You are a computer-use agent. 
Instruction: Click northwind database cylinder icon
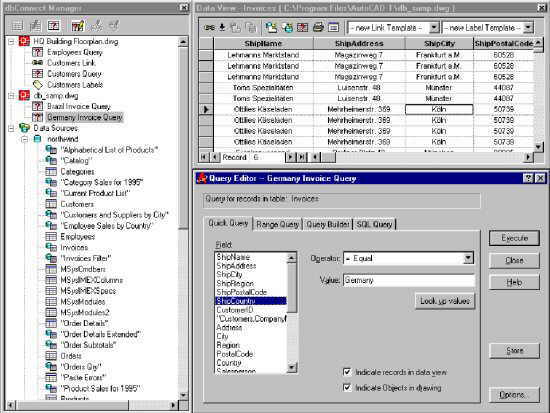pos(37,139)
